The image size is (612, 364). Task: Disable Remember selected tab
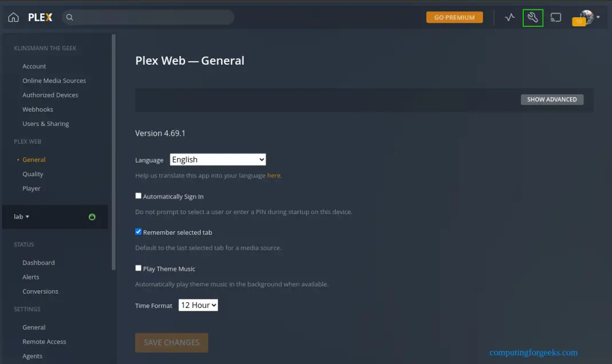pos(138,232)
